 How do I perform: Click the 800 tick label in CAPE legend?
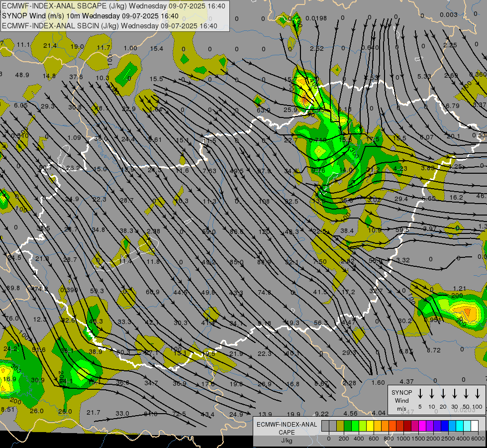click(x=389, y=439)
